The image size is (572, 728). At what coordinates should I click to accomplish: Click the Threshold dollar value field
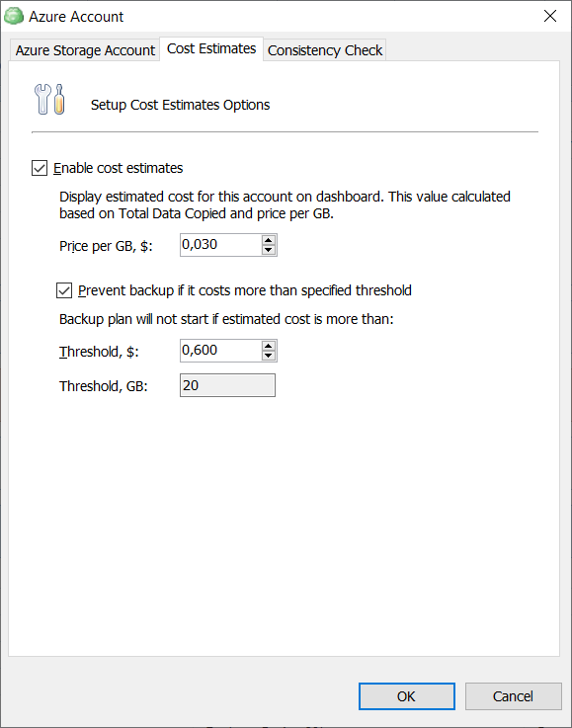(x=220, y=351)
